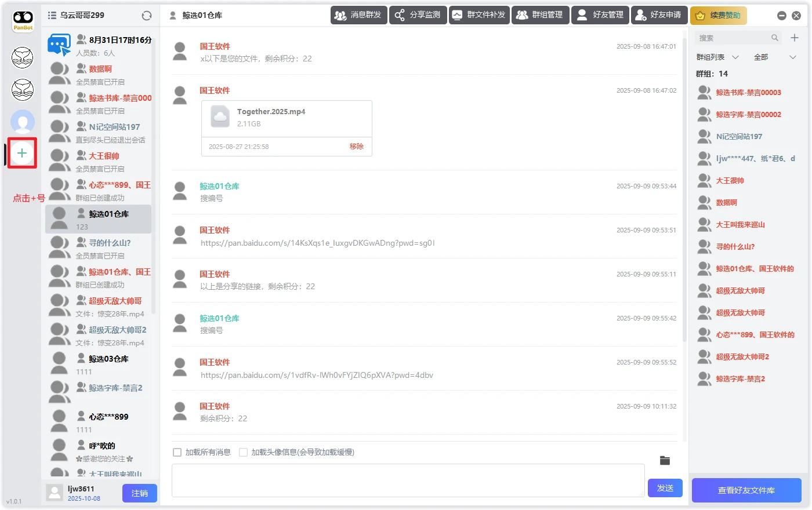The height and width of the screenshot is (510, 812).
Task: Click the green plus add-account icon
Action: pyautogui.click(x=22, y=153)
